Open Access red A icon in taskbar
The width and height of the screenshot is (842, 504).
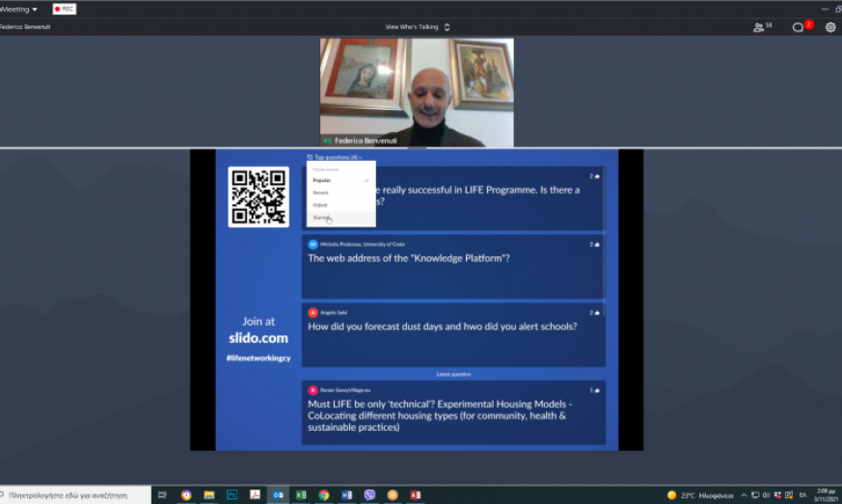[x=416, y=495]
